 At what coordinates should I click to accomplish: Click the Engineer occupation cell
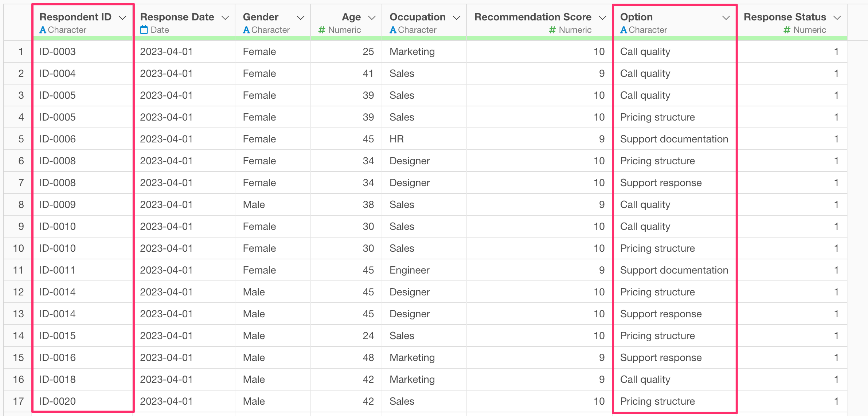coord(409,270)
